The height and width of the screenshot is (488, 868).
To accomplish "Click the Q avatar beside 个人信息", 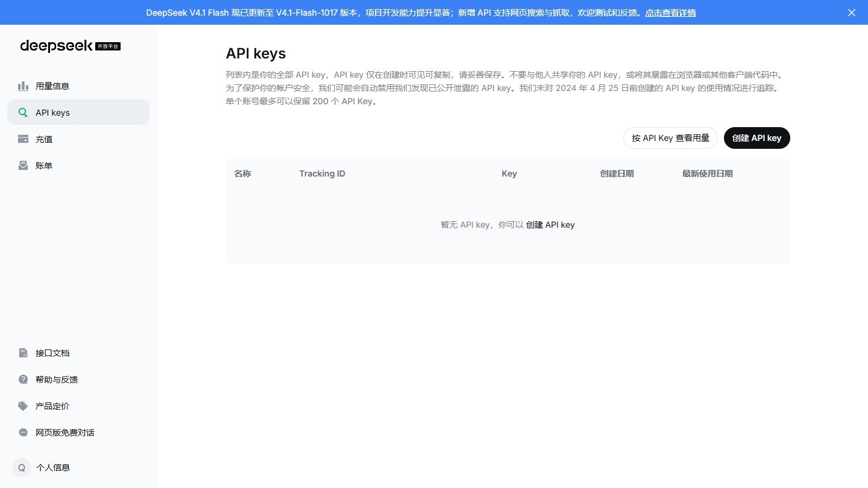I will tap(22, 468).
